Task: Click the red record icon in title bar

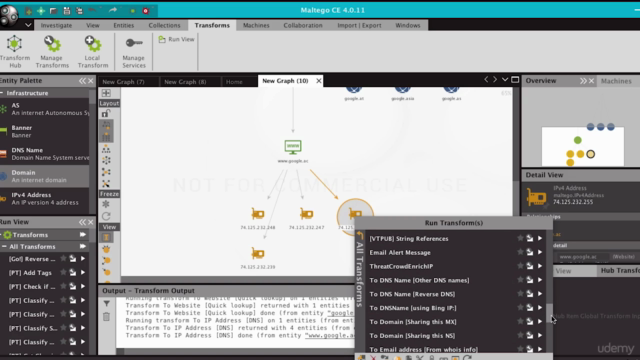Action: [146, 11]
